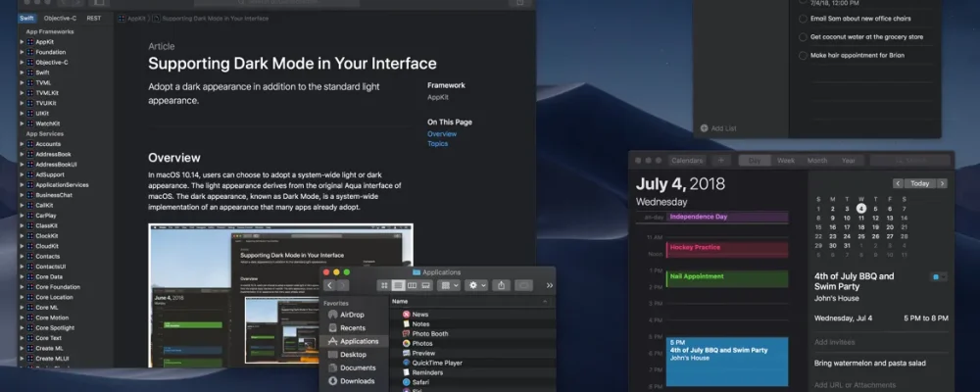Open event calendar color dropdown
The height and width of the screenshot is (392, 980).
pyautogui.click(x=938, y=276)
